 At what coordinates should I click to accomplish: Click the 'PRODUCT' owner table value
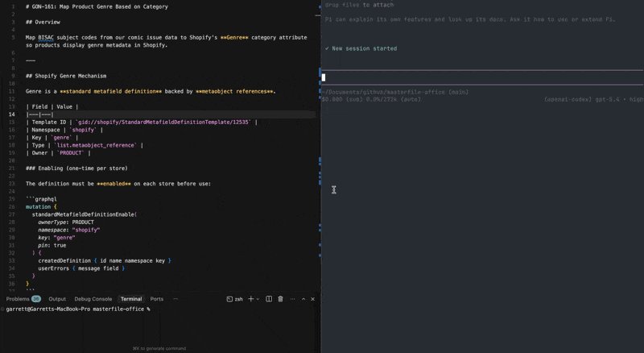coord(70,153)
